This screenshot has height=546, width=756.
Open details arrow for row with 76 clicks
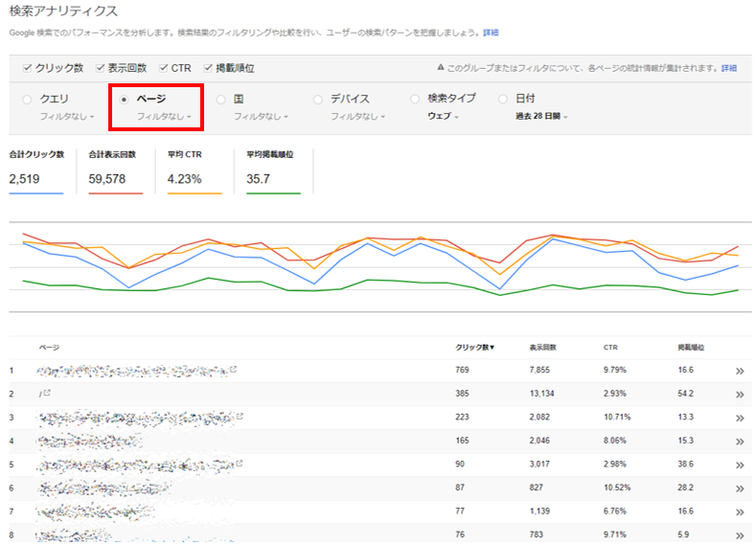pyautogui.click(x=740, y=535)
